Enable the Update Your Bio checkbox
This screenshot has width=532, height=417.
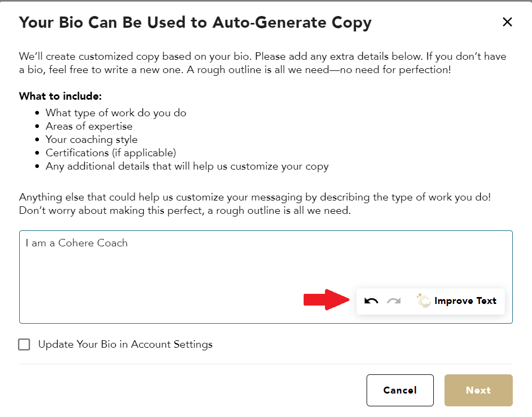[x=24, y=344]
